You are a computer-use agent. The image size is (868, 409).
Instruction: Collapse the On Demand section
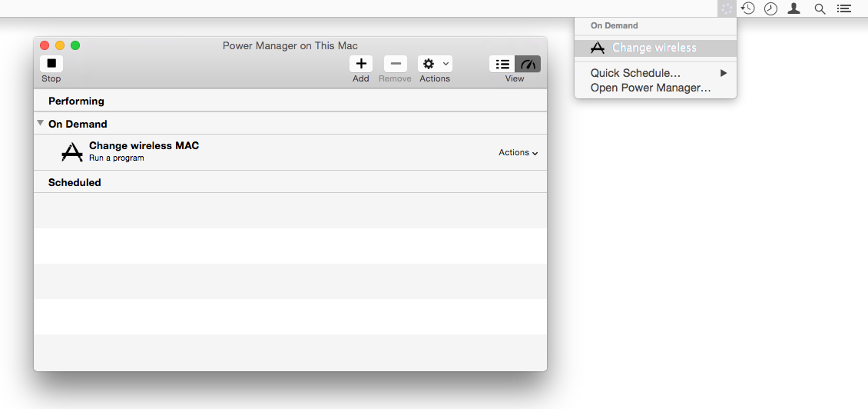(40, 123)
